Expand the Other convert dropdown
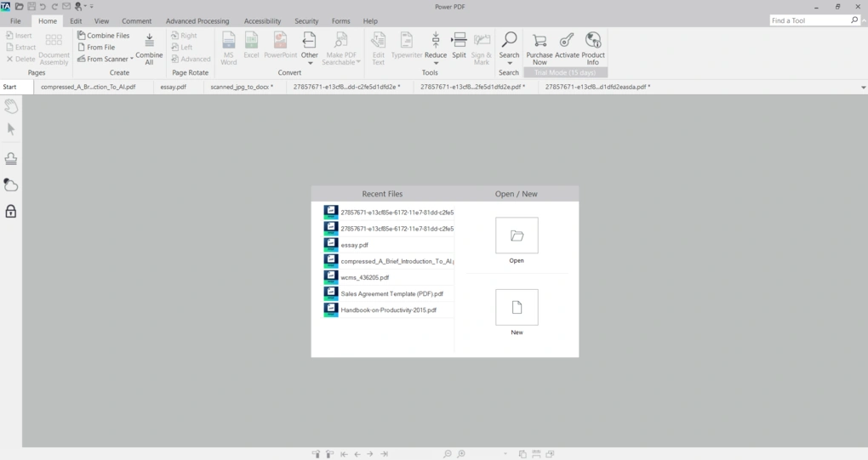 click(x=310, y=63)
